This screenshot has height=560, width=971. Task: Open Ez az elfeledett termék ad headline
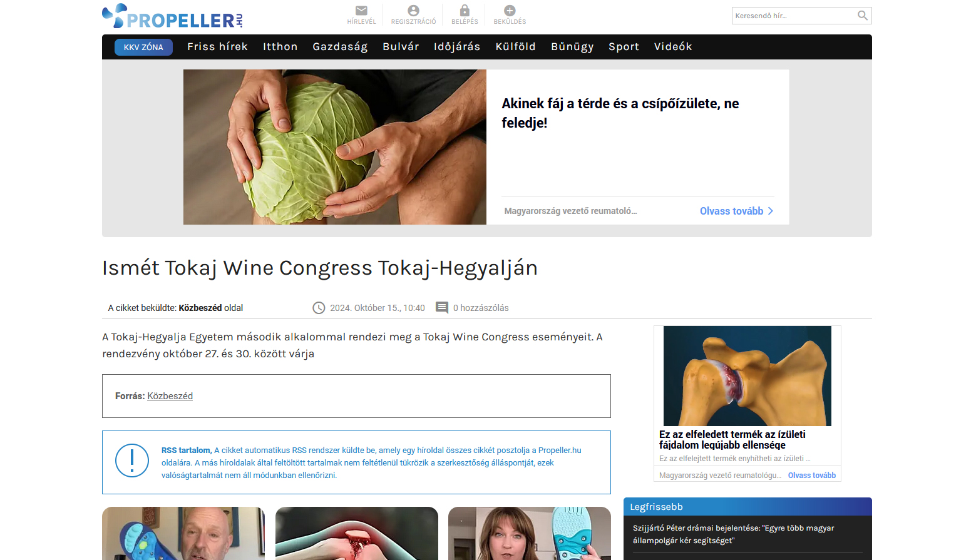[x=732, y=439]
